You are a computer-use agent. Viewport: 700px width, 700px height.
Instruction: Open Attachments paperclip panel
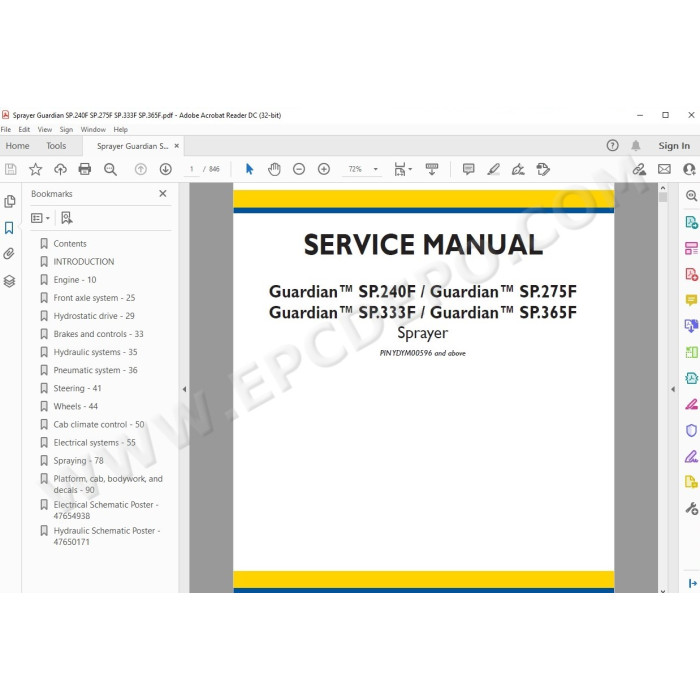click(x=9, y=254)
